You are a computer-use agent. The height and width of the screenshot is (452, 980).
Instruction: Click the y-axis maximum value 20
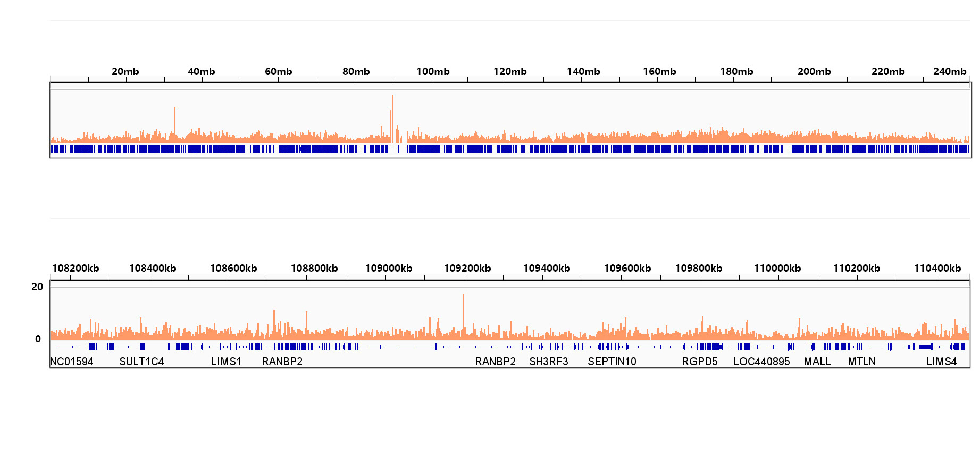(x=37, y=287)
